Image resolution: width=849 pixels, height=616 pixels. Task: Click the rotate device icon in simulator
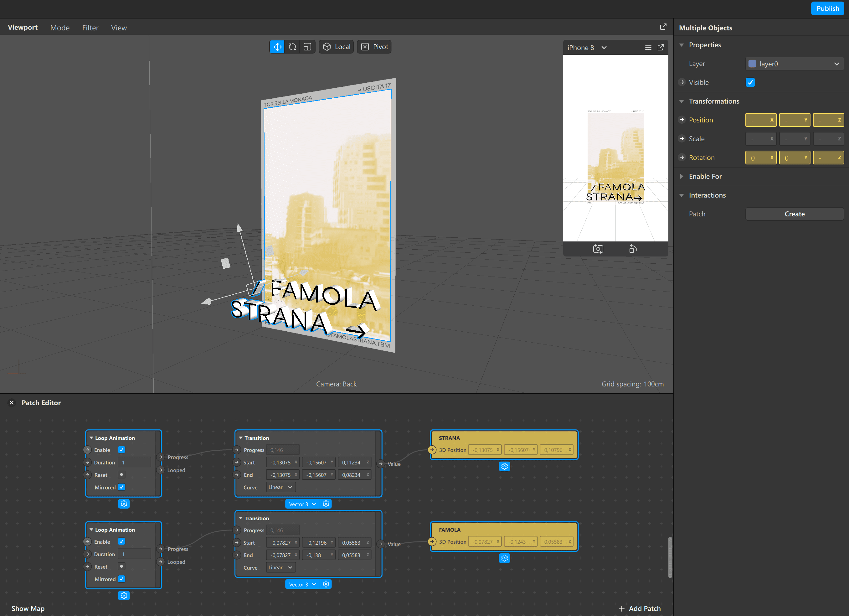click(633, 249)
